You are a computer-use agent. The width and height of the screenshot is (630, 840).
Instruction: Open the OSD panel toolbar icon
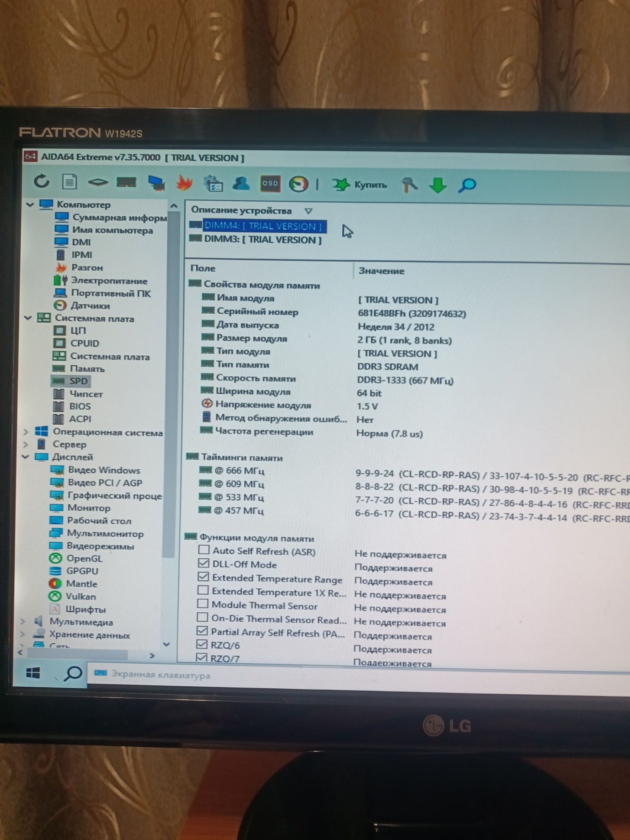[x=270, y=184]
